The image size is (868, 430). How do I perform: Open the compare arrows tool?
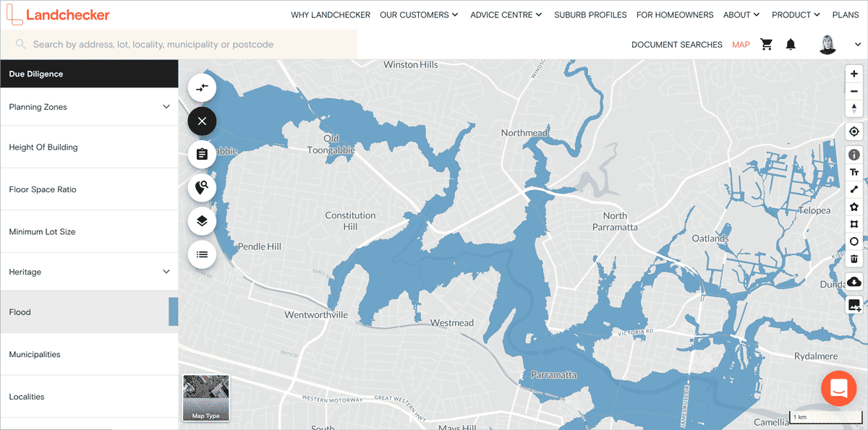pos(202,87)
